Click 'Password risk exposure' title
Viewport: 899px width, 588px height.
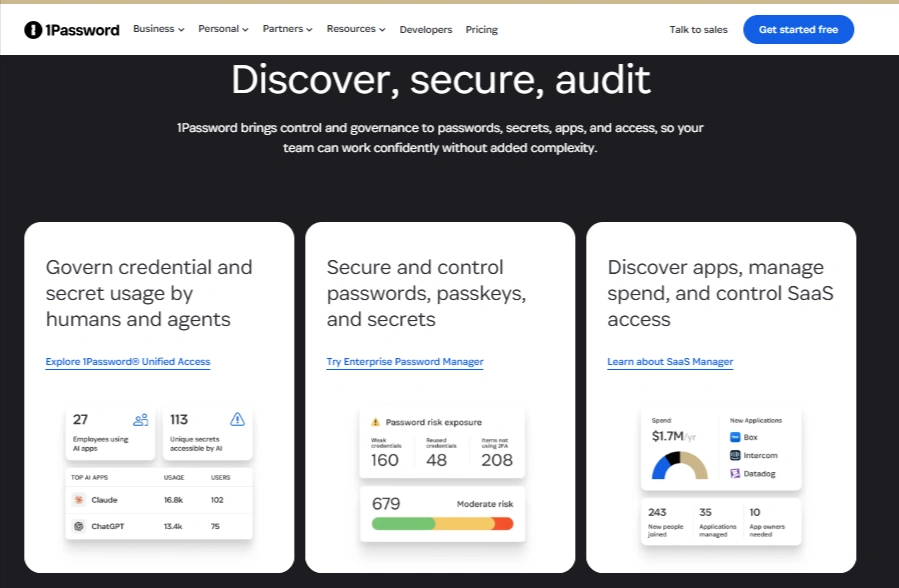pyautogui.click(x=433, y=422)
